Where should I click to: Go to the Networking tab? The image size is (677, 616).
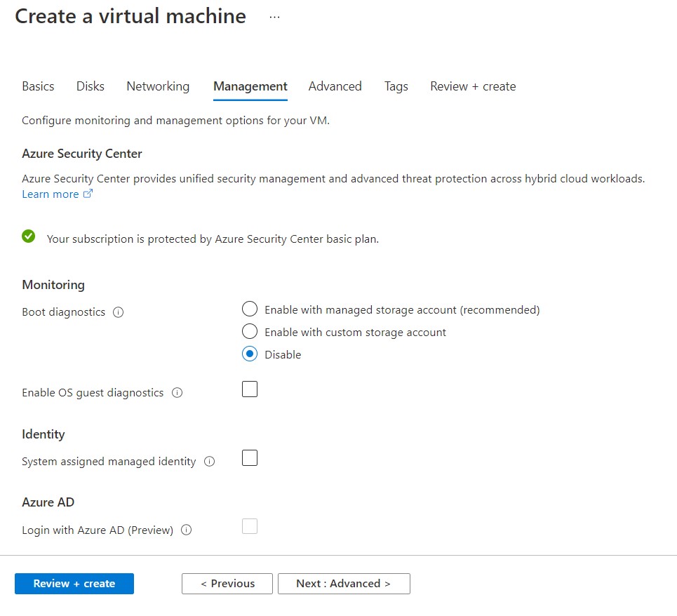click(x=158, y=86)
